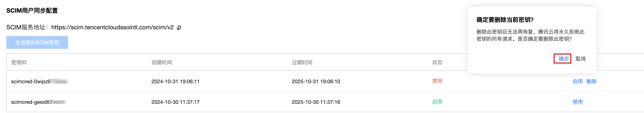644x113 pixels.
Task: Click the 状态 column header
Action: (x=437, y=62)
